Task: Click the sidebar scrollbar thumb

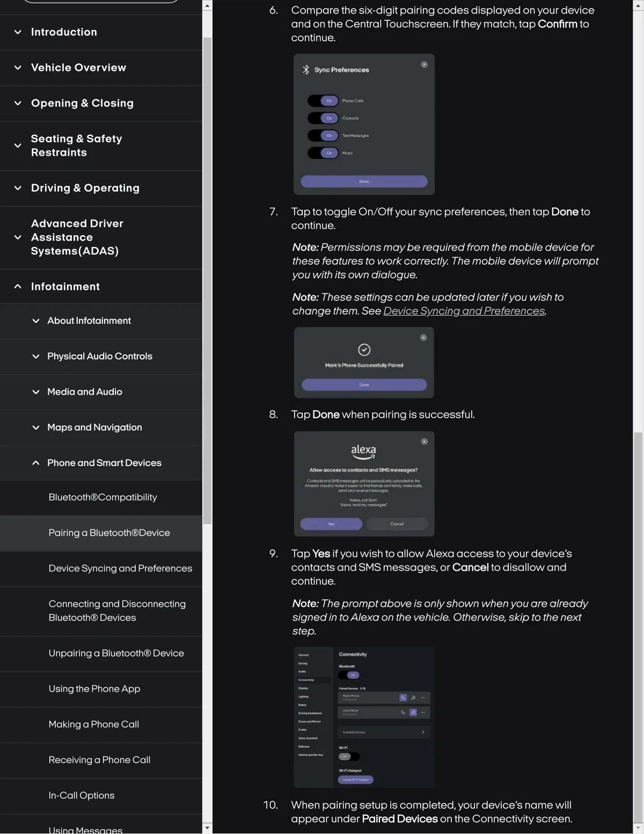Action: 207,281
